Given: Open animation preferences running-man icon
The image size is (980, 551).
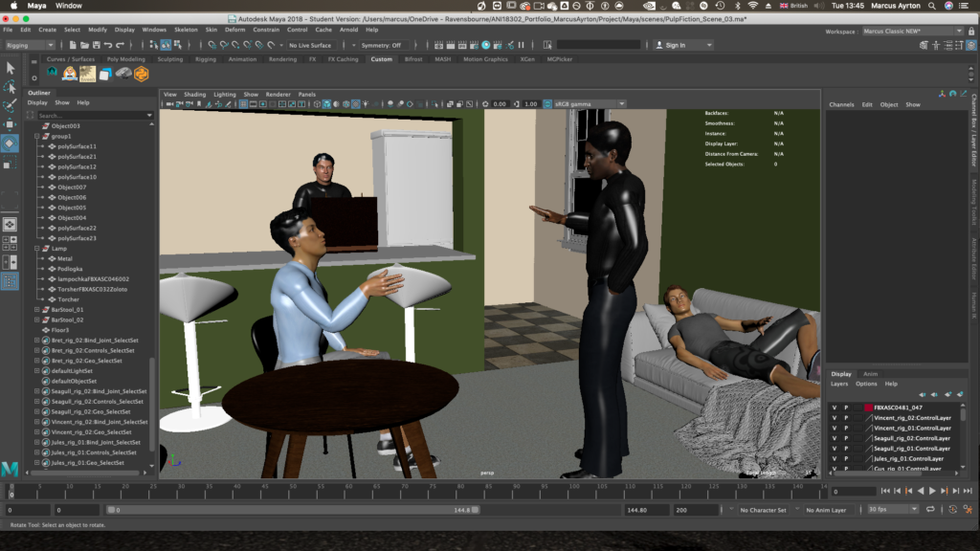Looking at the screenshot, I should point(969,510).
